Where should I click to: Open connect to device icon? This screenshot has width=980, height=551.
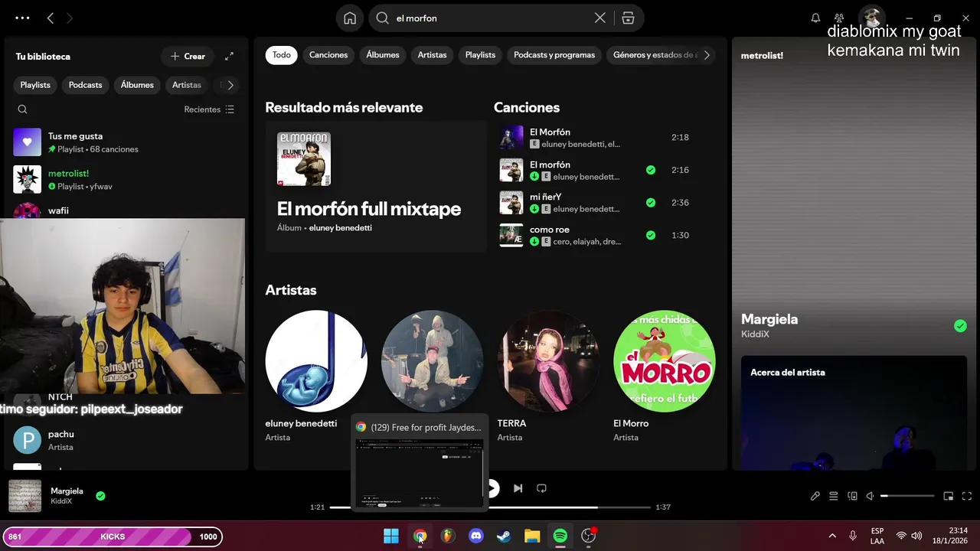point(852,496)
